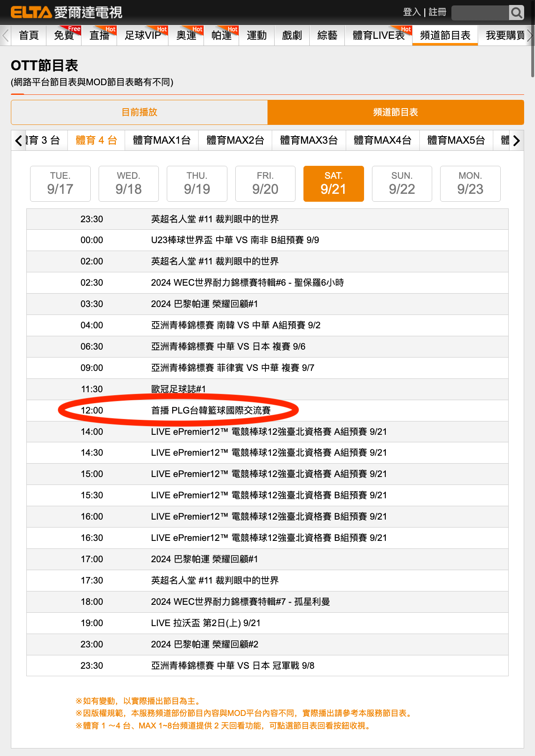Screen dimensions: 535x756
Task: Open the 足球VIP menu item
Action: pyautogui.click(x=143, y=36)
